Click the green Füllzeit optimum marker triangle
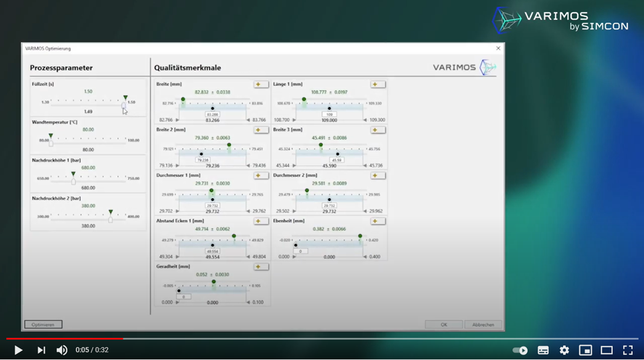 click(x=125, y=98)
